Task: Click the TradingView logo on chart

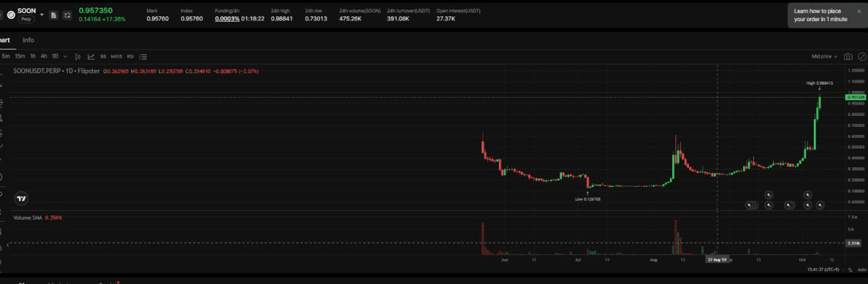Action: (x=22, y=198)
